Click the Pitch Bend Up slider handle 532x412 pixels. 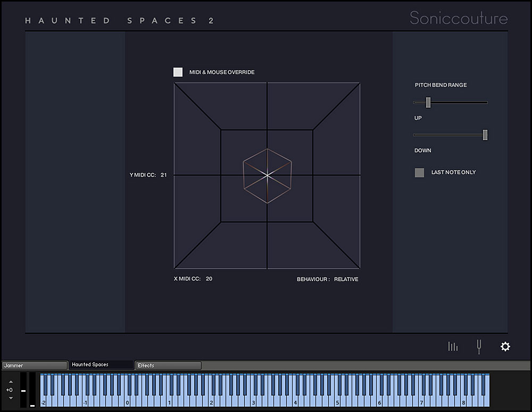point(428,103)
